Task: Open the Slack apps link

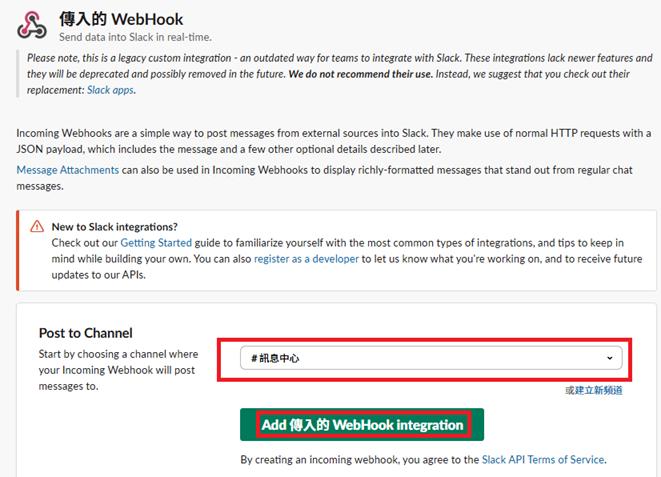Action: click(x=110, y=90)
